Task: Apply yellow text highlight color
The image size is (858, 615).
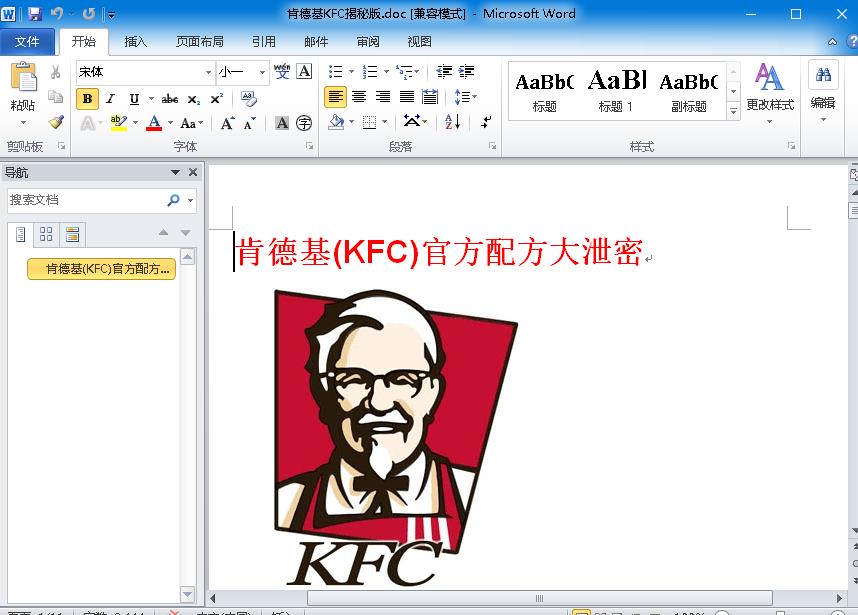Action: [x=118, y=123]
